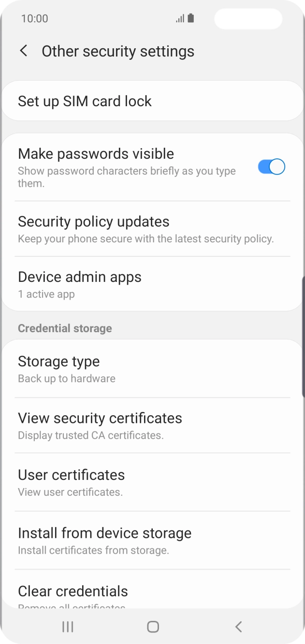Tap the navigation Back button
305x644 pixels.
[238, 627]
